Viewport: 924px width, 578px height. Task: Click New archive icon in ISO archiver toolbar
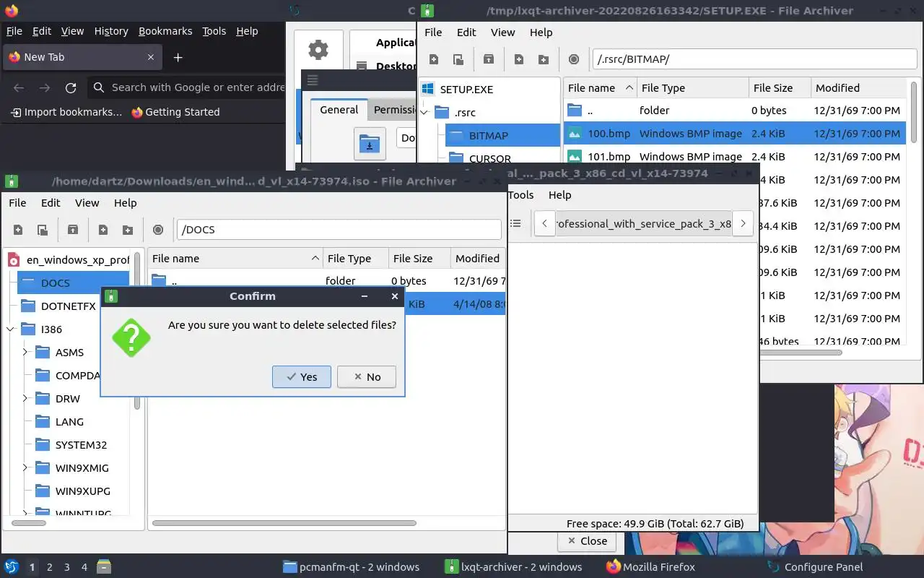[18, 230]
